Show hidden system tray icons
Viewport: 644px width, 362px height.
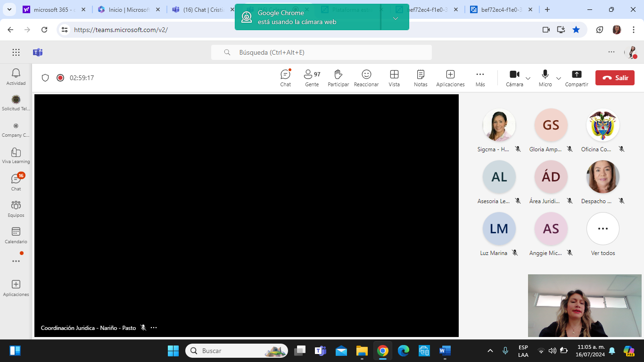click(x=490, y=351)
